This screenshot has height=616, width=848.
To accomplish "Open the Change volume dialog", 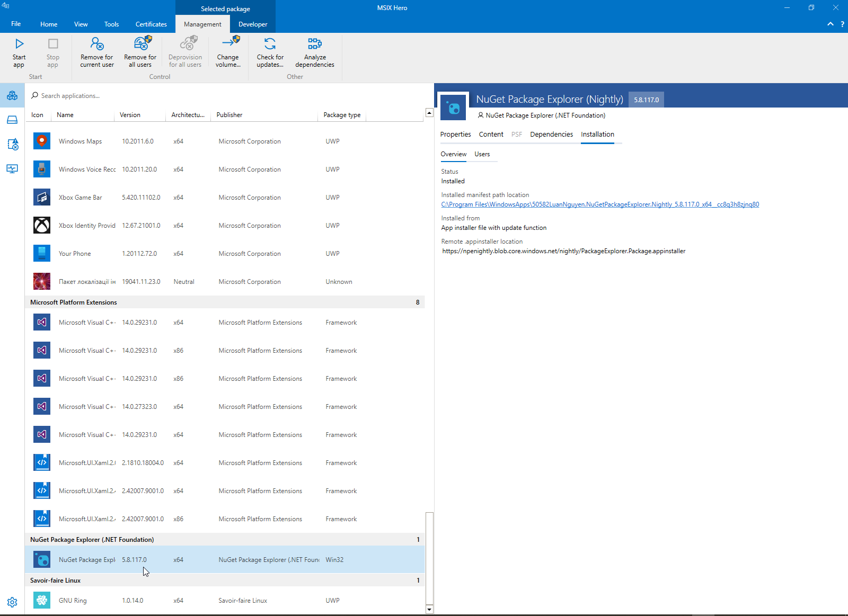I will click(228, 52).
